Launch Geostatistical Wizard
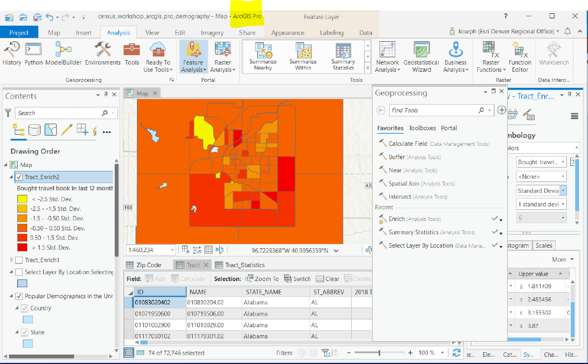 (x=422, y=57)
